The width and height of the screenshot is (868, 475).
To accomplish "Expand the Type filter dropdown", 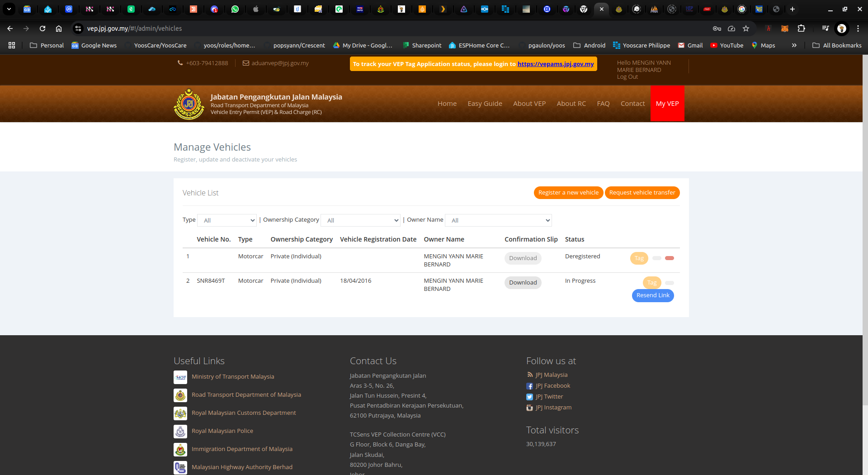I will pyautogui.click(x=227, y=220).
